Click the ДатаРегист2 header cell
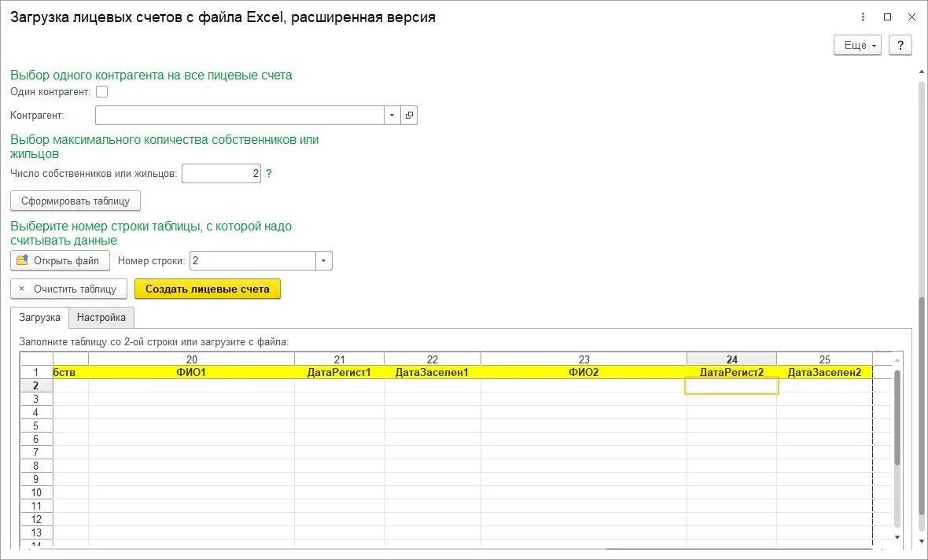The image size is (928, 560). 732,372
